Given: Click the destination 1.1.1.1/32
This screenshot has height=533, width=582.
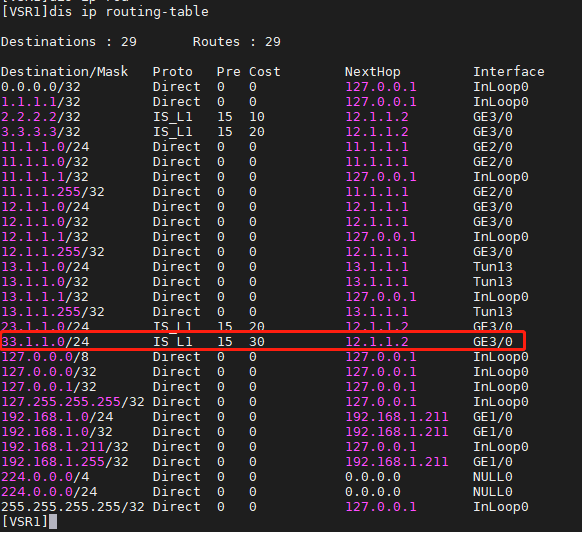Looking at the screenshot, I should 41,102.
